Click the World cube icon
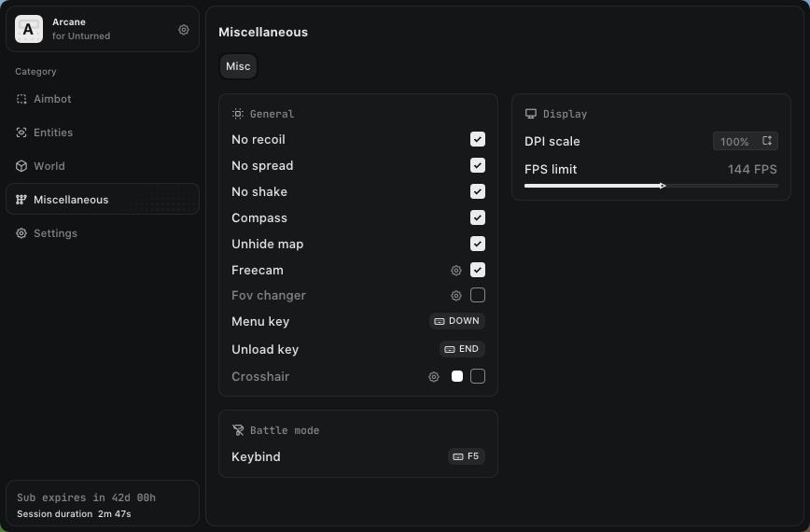The width and height of the screenshot is (810, 532). tap(21, 166)
